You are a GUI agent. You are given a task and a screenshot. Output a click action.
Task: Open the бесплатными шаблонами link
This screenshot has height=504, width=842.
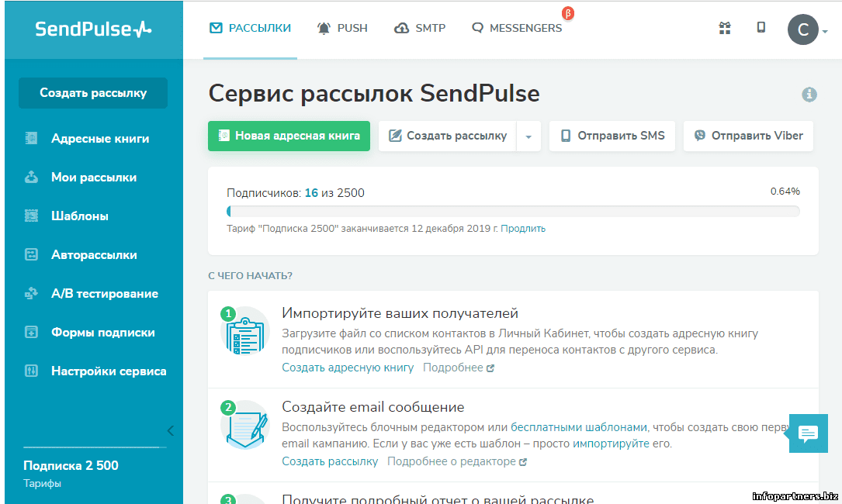coord(579,427)
